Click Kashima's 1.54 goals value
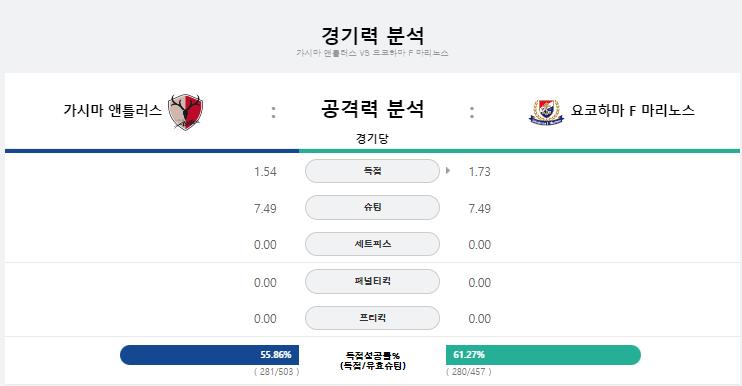The height and width of the screenshot is (386, 742). [x=265, y=172]
